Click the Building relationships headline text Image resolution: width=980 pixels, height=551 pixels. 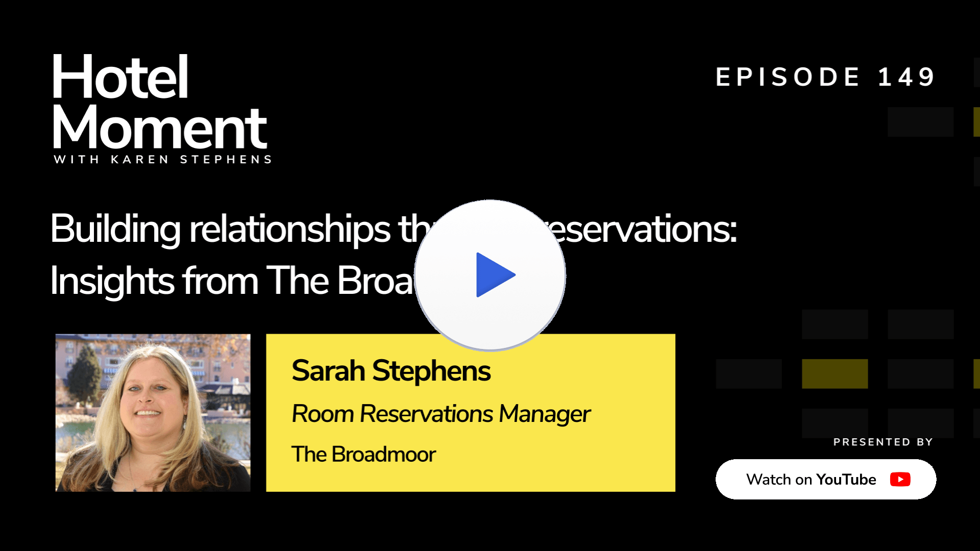(x=394, y=229)
